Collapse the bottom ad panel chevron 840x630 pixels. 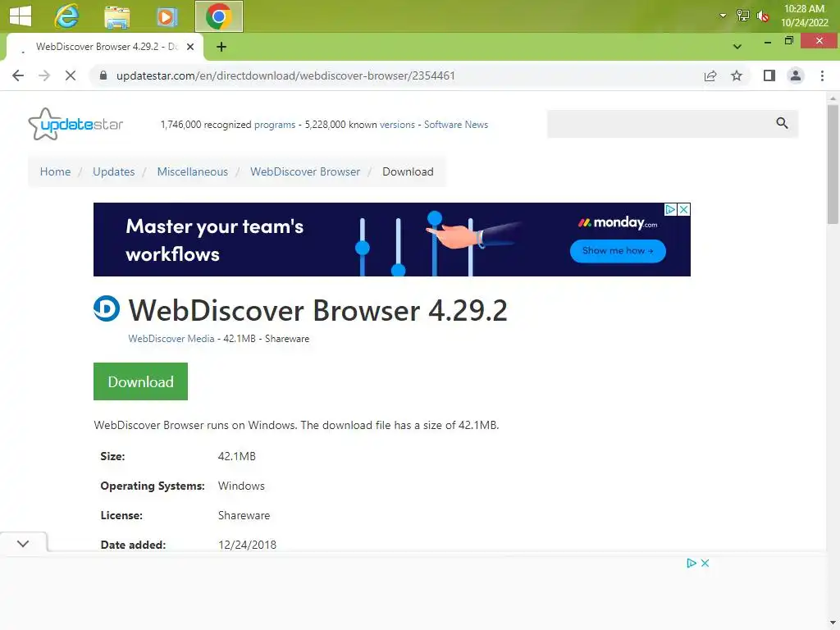click(23, 543)
